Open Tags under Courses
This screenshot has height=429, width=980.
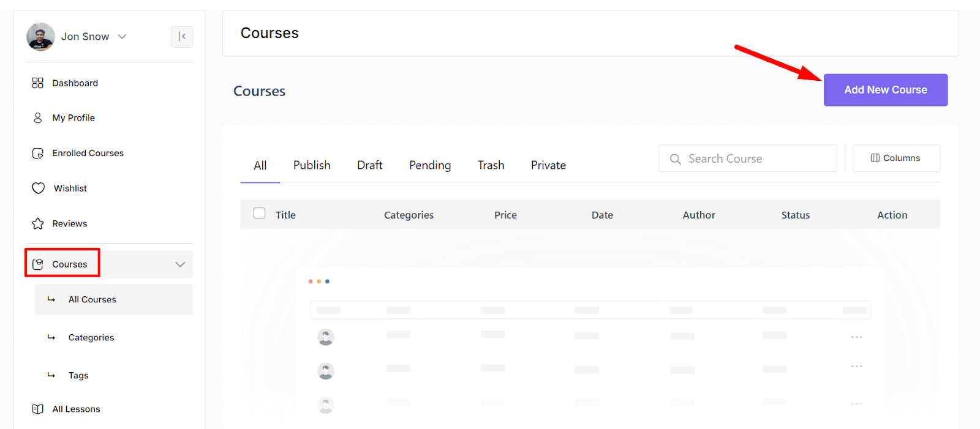pos(78,376)
